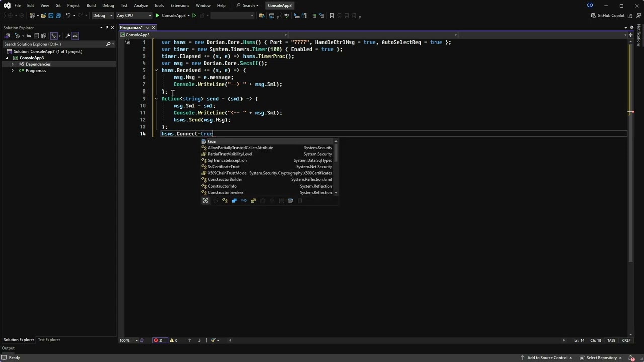Toggle IntelliSense structures filter icon
Viewport: 644px width, 362px height.
click(x=234, y=201)
